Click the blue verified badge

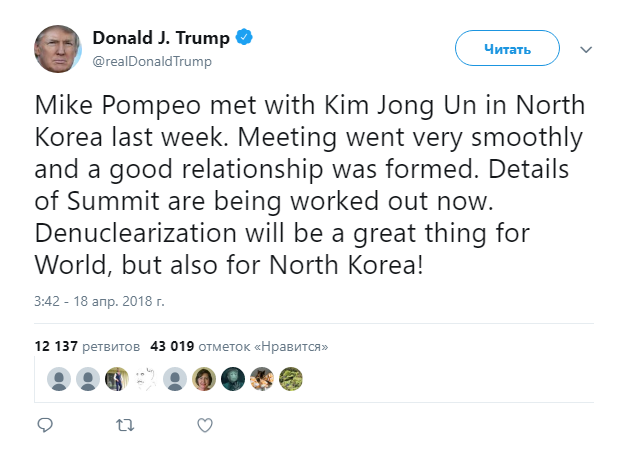tap(244, 37)
